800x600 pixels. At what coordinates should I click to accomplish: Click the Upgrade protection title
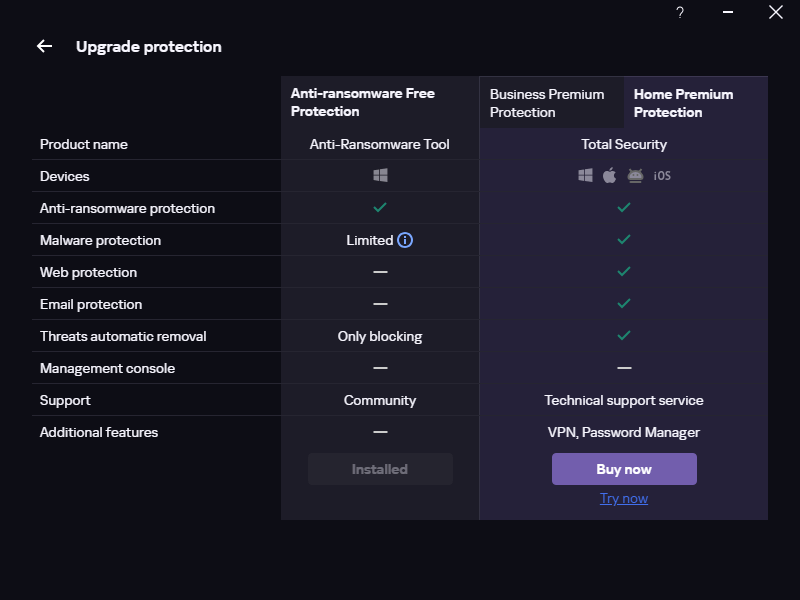coord(149,46)
